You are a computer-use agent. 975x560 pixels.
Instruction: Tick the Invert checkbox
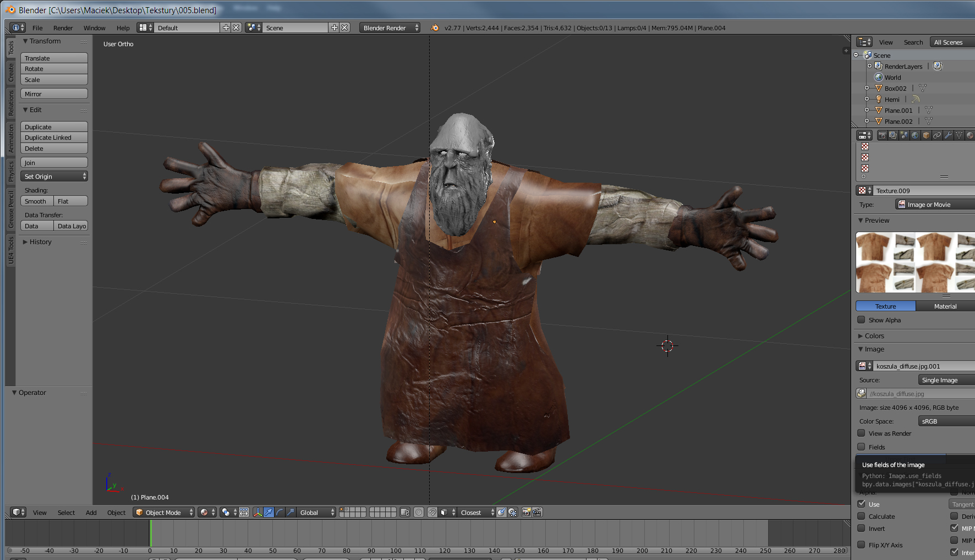coord(861,528)
